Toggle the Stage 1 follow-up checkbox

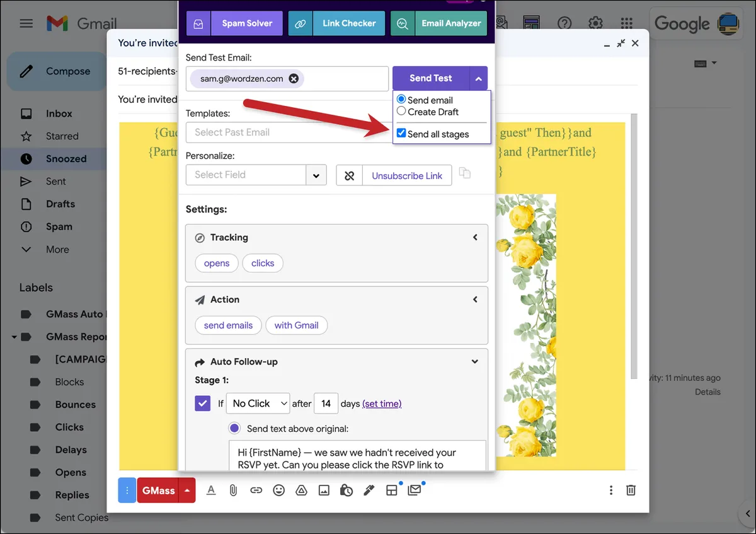click(203, 403)
